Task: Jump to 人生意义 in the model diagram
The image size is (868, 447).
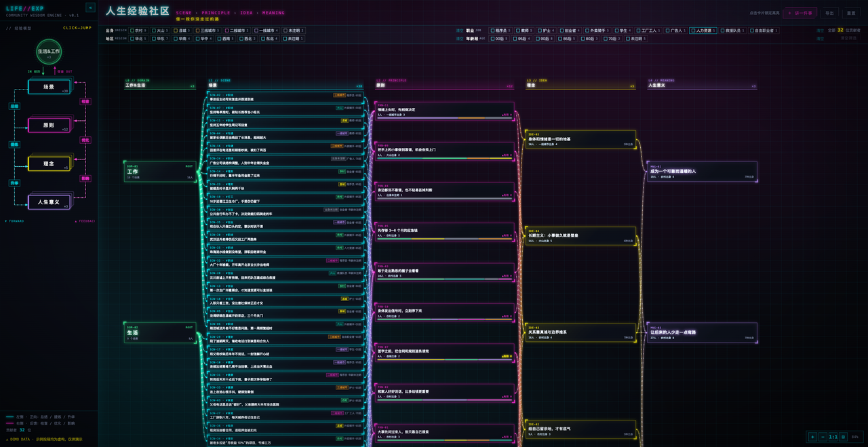Action: point(49,202)
